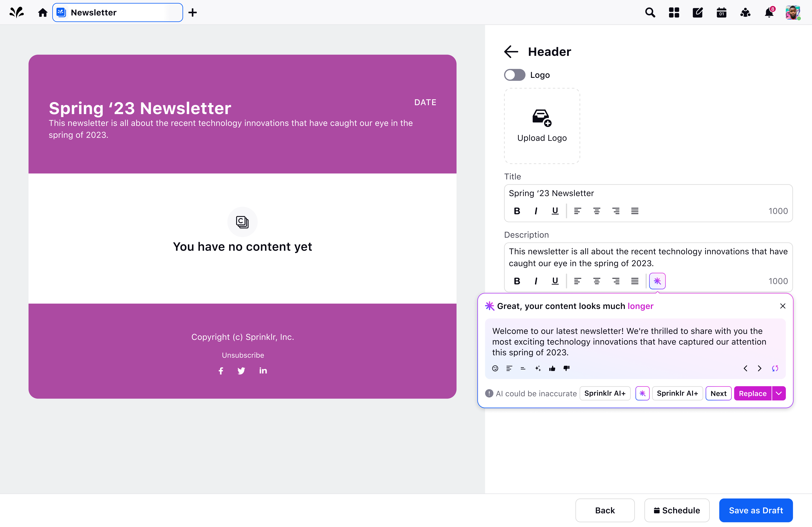
Task: Click the Save as Draft button
Action: pos(756,510)
